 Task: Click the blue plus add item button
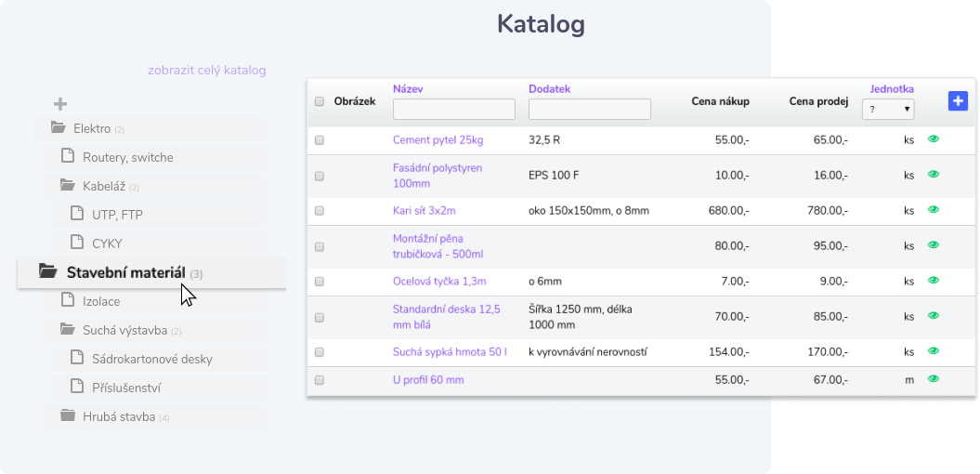(x=958, y=101)
